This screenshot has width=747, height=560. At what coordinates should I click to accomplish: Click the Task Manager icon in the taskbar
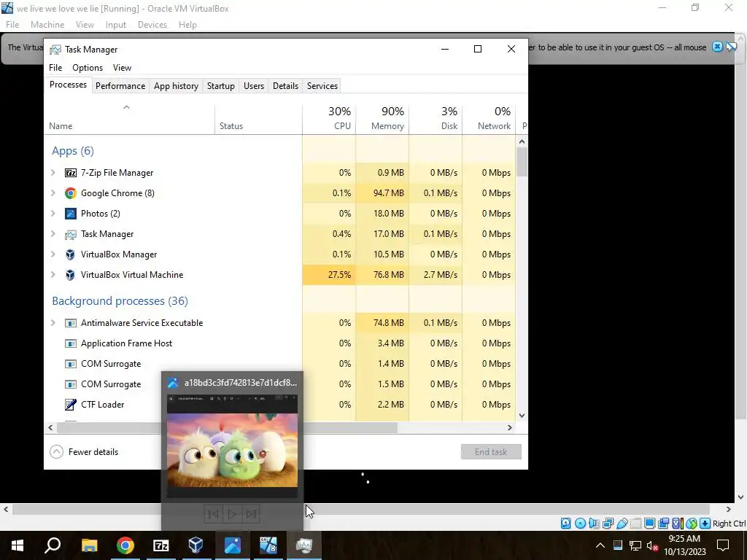click(x=304, y=545)
